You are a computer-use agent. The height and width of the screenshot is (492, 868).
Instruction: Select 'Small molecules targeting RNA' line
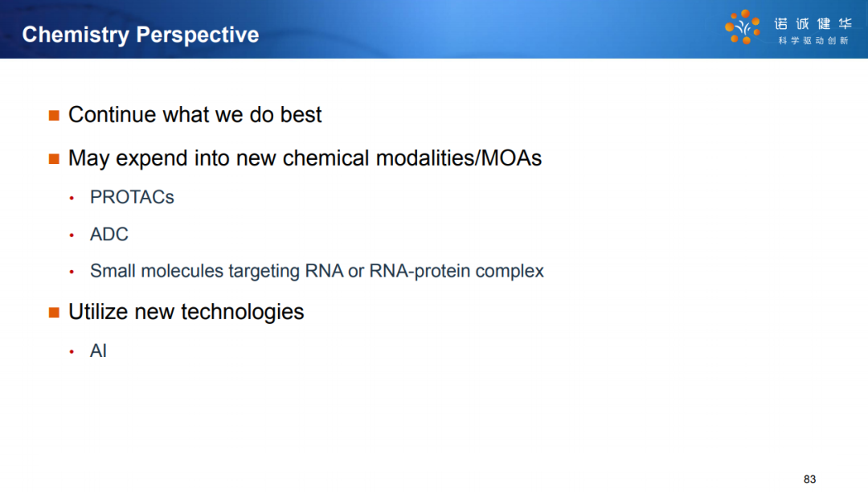tap(317, 271)
